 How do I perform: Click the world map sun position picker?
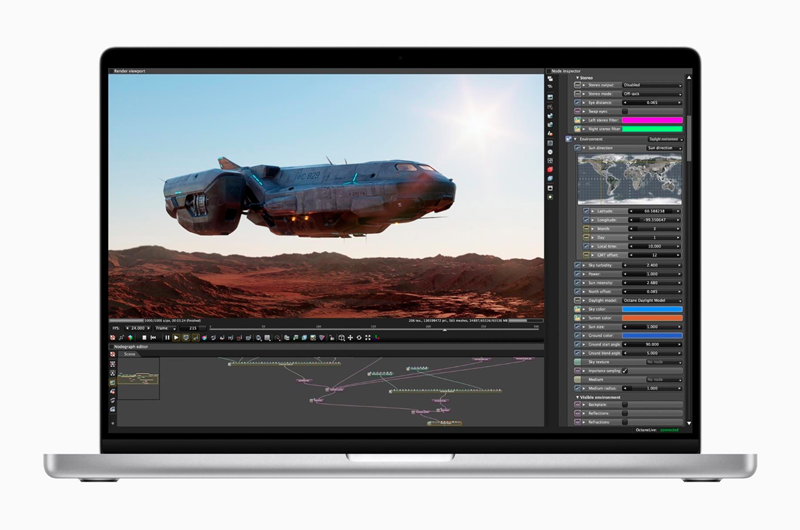[630, 180]
